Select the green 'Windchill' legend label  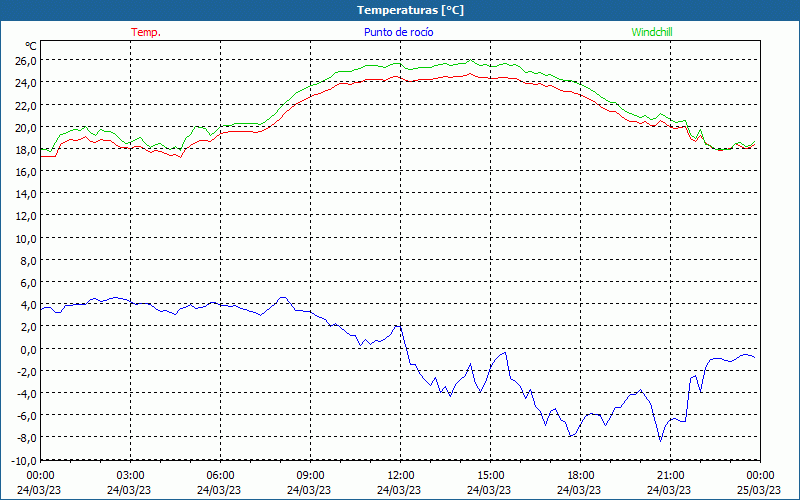pos(652,32)
